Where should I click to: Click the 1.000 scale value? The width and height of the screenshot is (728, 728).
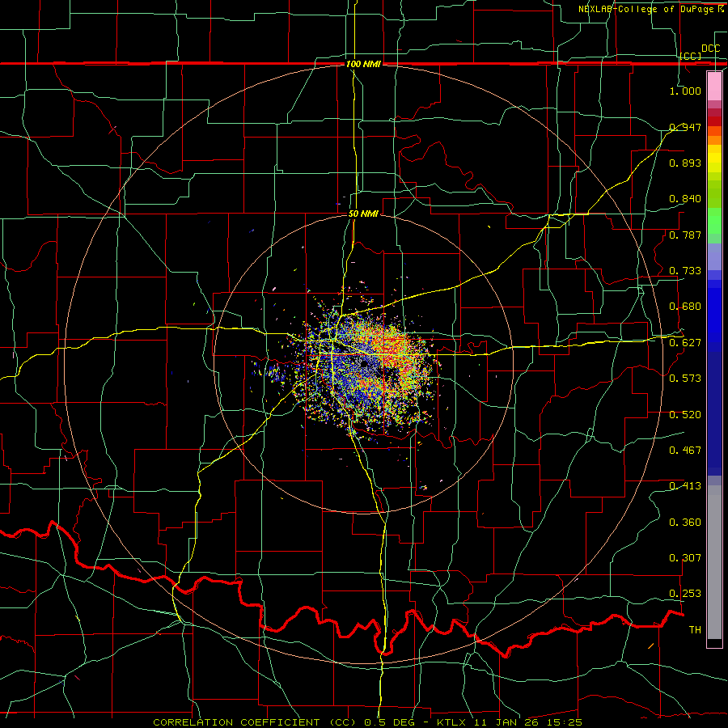685,91
